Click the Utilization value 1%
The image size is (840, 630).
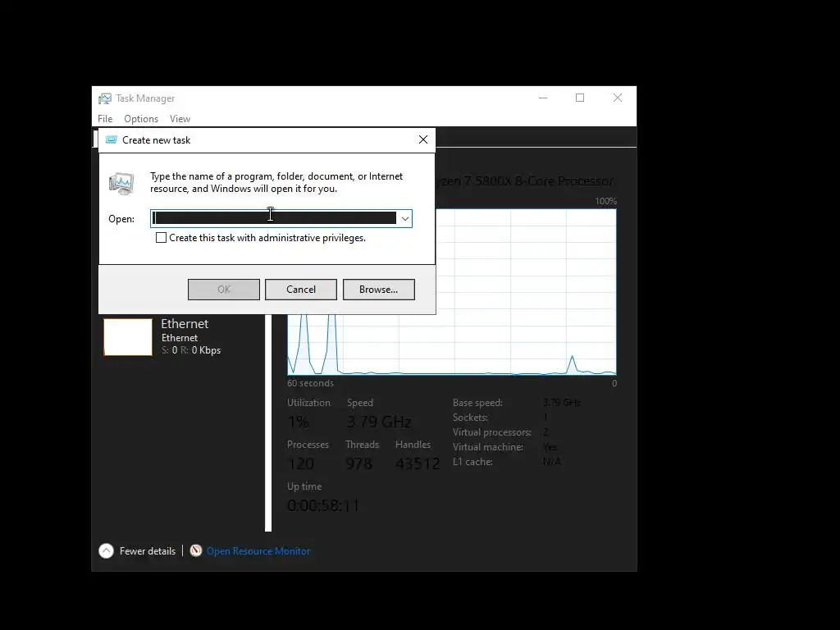[299, 422]
